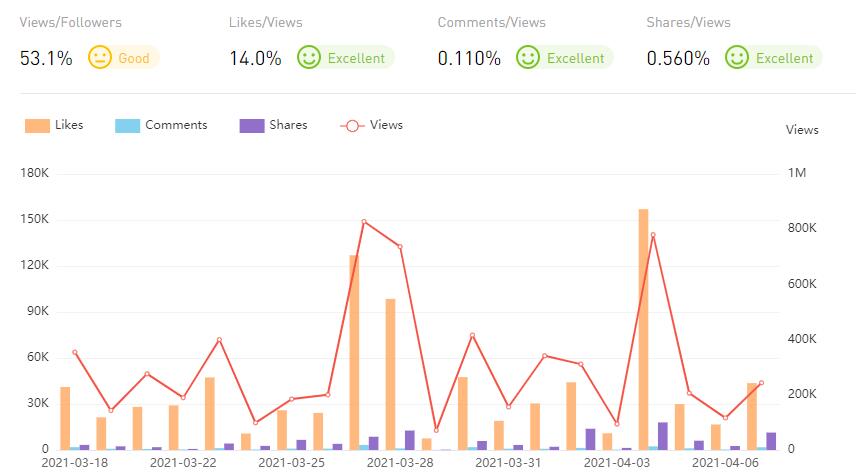The height and width of the screenshot is (476, 859).
Task: Click the 2021-03-18 date label on the x-axis
Action: pyautogui.click(x=74, y=463)
